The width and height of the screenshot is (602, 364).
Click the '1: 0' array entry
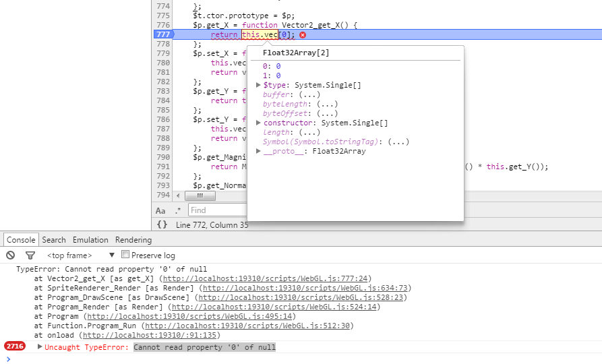[x=272, y=75]
